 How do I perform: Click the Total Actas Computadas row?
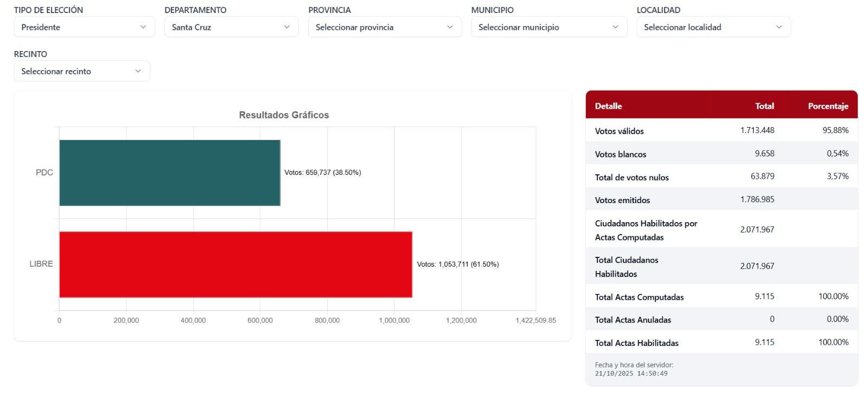721,297
